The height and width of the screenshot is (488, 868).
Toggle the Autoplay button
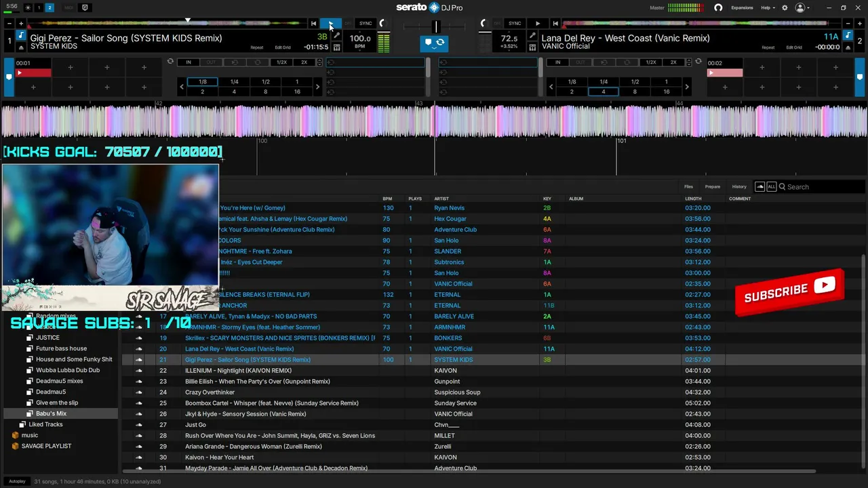17,481
